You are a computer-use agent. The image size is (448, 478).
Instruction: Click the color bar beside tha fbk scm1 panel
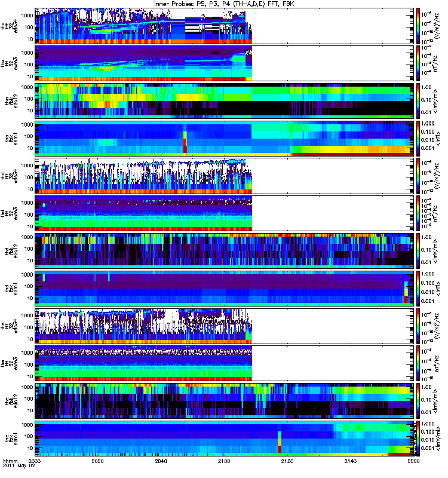tap(418, 139)
